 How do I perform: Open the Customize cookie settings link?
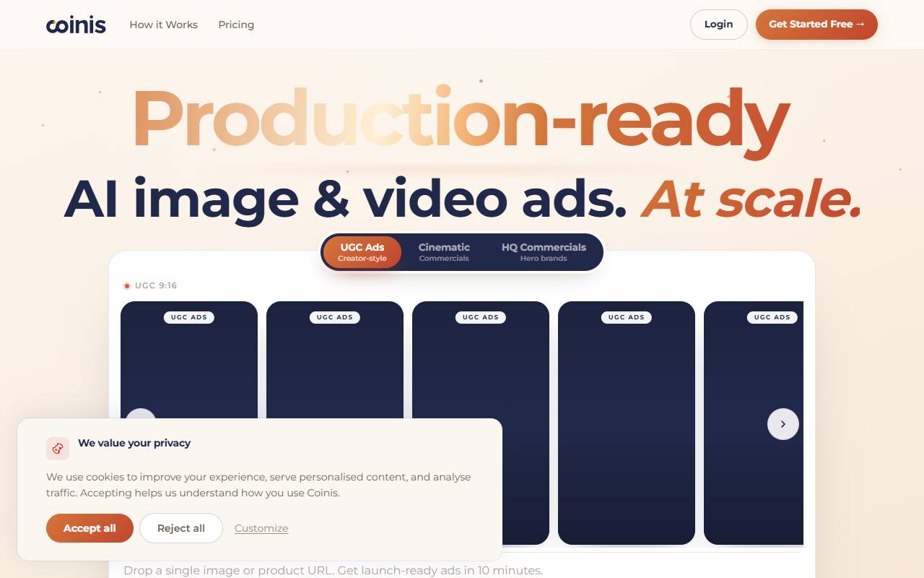[261, 528]
